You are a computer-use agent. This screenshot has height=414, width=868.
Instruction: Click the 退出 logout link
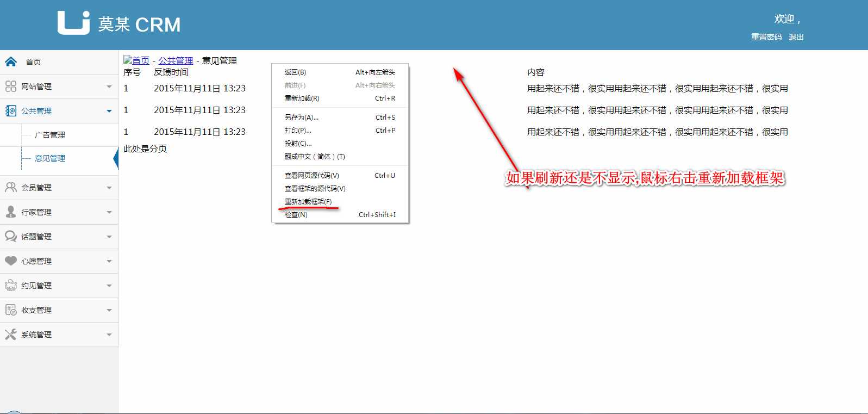[796, 37]
